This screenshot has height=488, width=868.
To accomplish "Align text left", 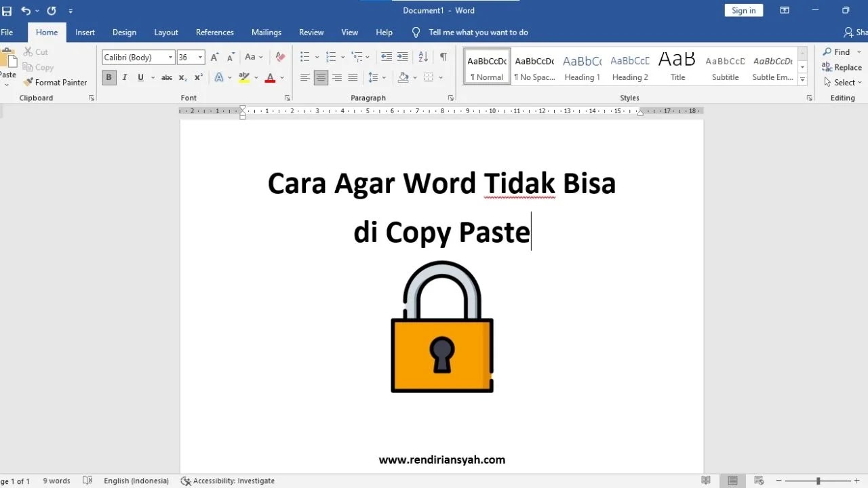I will 305,77.
